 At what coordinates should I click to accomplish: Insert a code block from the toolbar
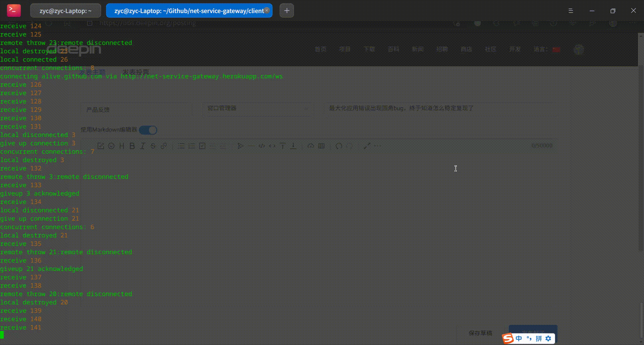(262, 146)
